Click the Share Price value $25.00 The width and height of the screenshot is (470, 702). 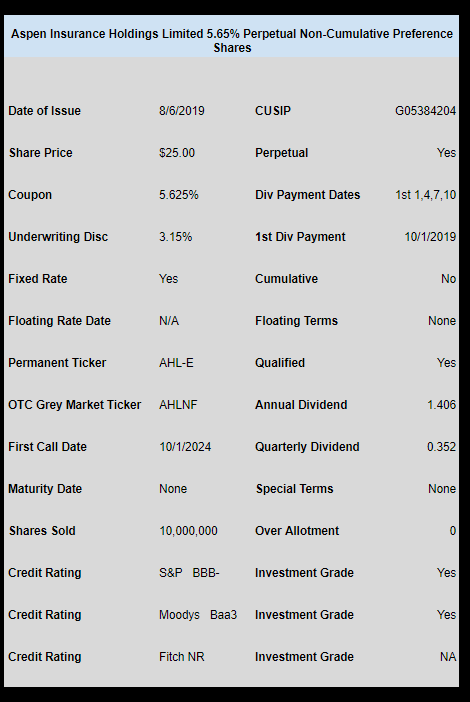[x=177, y=153]
